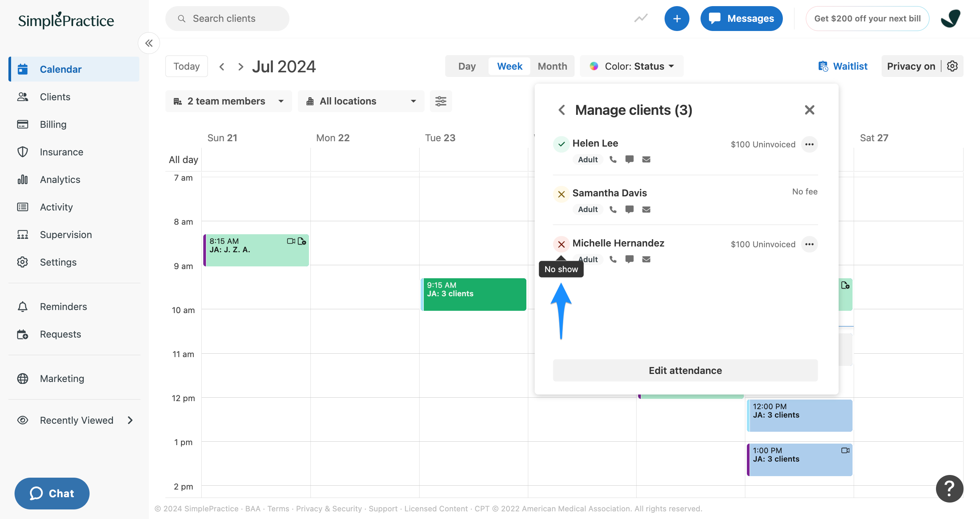Email Samantha Davis via envelope icon
Viewport: 980px width, 519px height.
pos(646,209)
